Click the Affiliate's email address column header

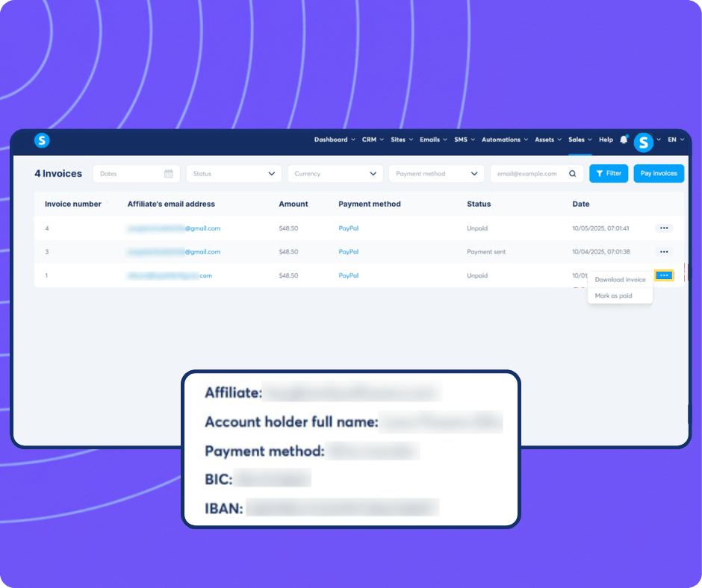(x=171, y=204)
